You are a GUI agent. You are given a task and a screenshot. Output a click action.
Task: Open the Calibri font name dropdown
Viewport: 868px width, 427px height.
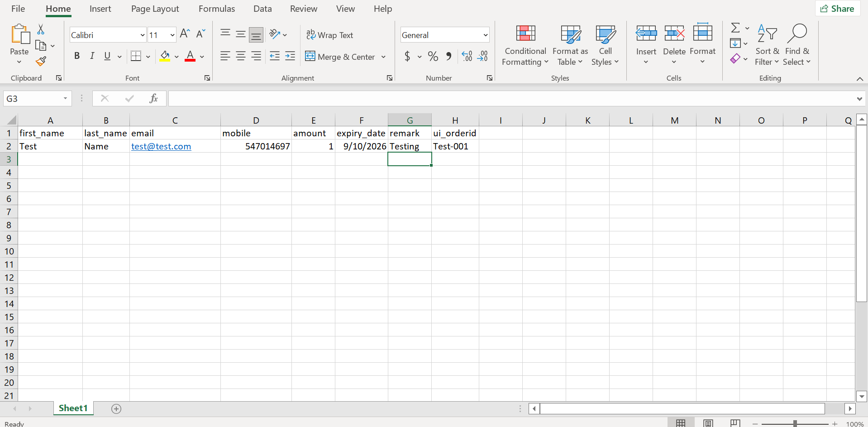point(142,35)
